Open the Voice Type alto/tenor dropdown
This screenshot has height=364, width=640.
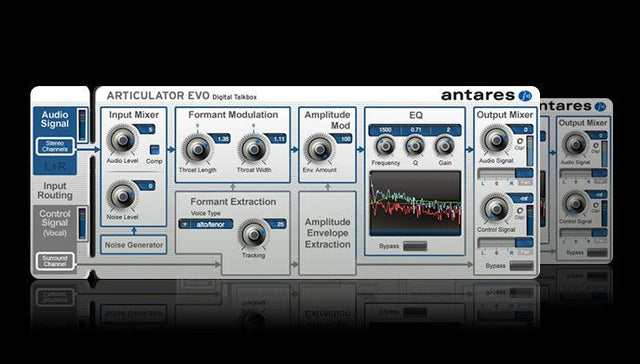(206, 224)
